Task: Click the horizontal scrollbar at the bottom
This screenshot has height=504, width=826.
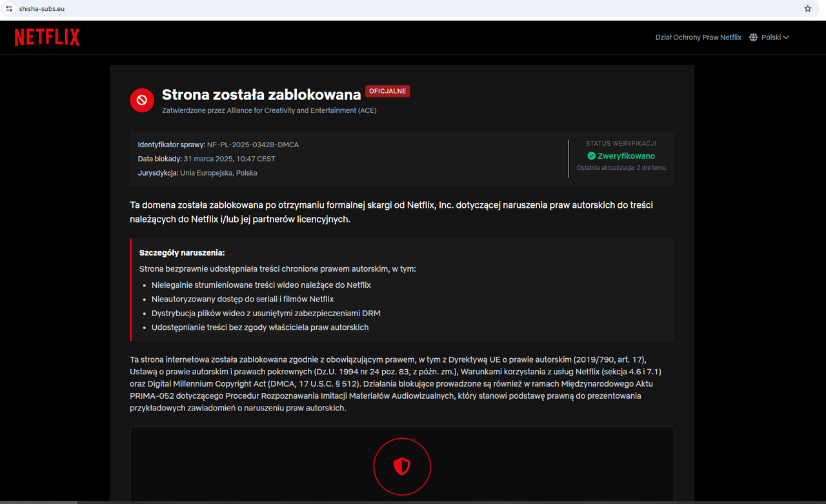Action: [x=39, y=502]
